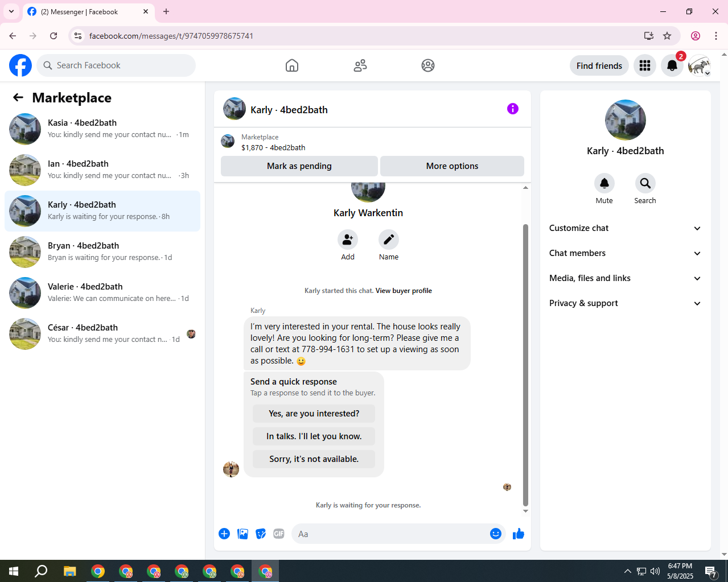Open Chrome tab search dropdown
728x582 pixels.
(x=11, y=11)
